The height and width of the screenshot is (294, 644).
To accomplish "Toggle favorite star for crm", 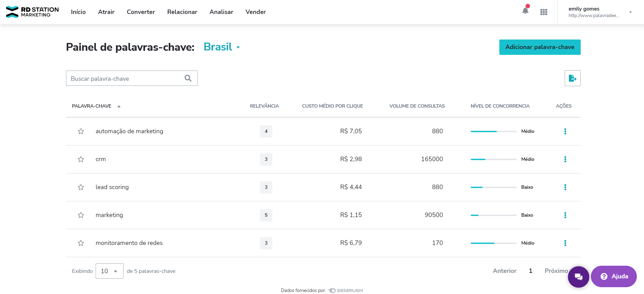I will pyautogui.click(x=81, y=159).
